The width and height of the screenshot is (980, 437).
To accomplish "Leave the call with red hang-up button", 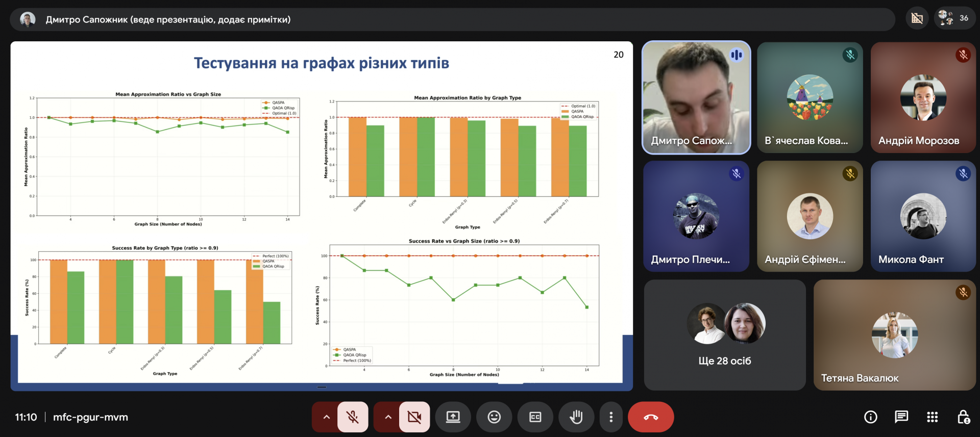I will pyautogui.click(x=650, y=417).
